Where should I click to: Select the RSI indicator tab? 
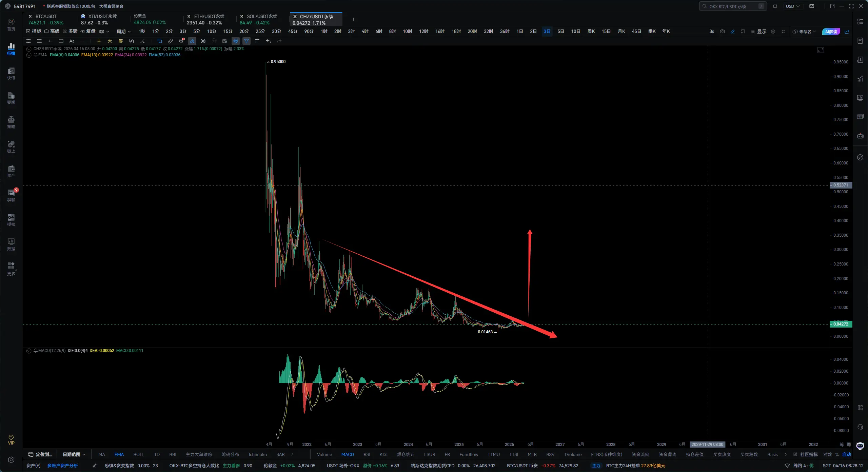click(x=367, y=454)
